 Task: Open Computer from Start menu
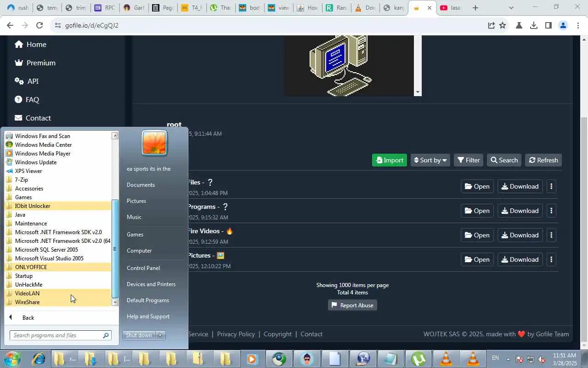tap(139, 251)
